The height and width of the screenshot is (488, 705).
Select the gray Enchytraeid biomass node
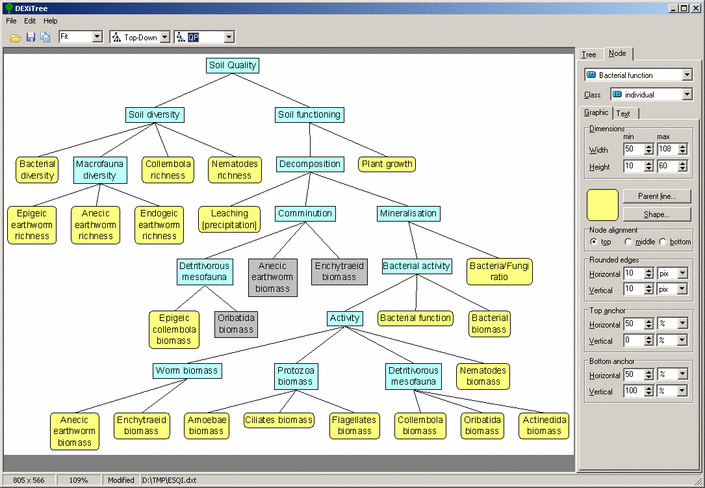[339, 272]
